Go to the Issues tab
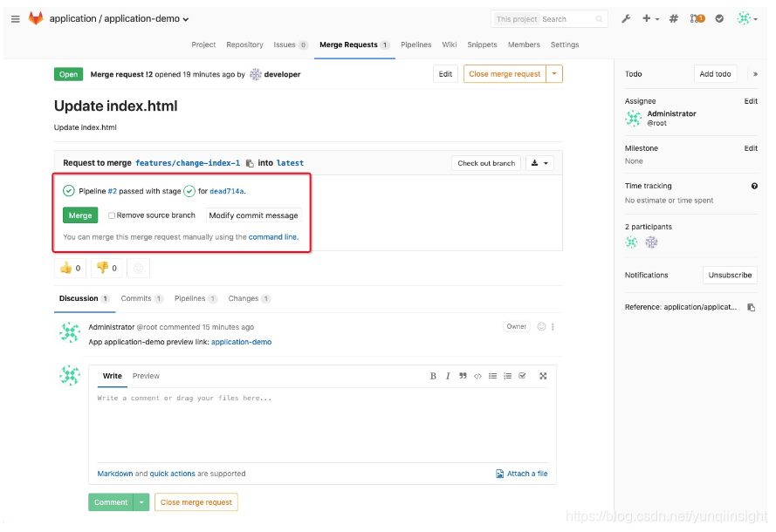Viewport: 776px width, 532px height. pos(291,44)
